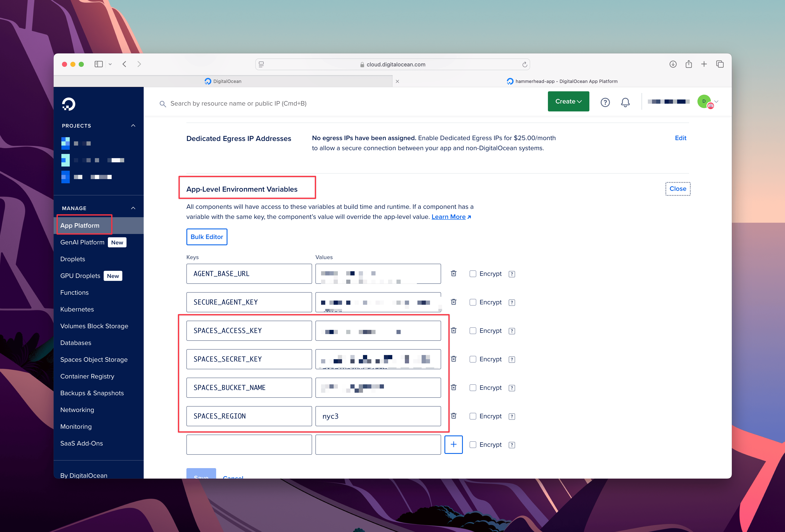Delete the SPACES_SECRET_KEY variable with trash icon
The height and width of the screenshot is (532, 785).
pyautogui.click(x=454, y=359)
